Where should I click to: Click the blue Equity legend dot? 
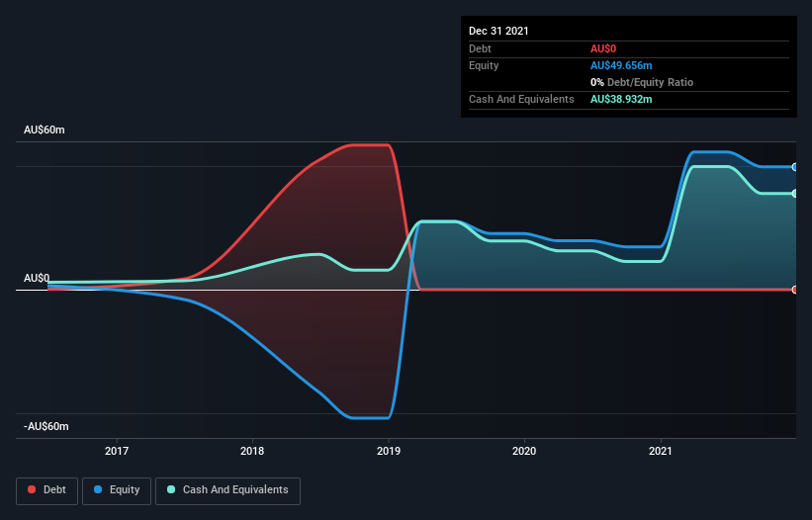coord(98,489)
